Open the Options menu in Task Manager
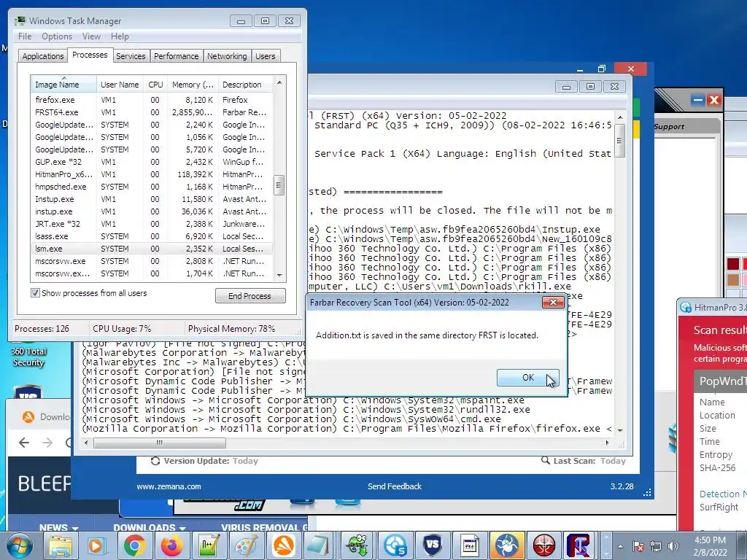The height and width of the screenshot is (560, 747). 57,36
